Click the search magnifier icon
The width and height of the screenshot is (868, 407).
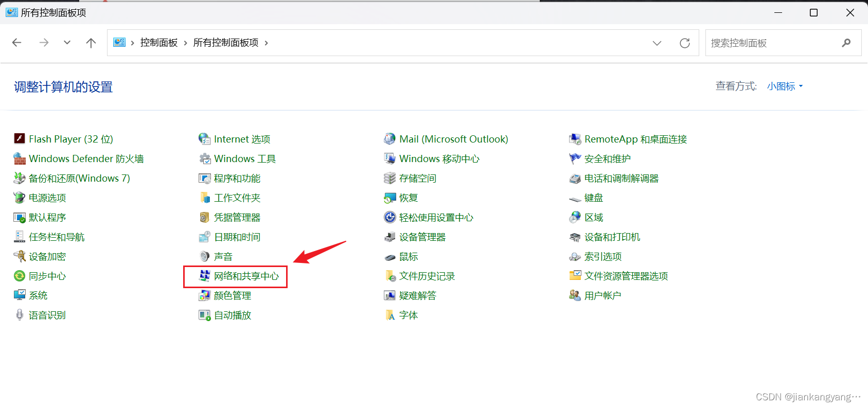coord(846,43)
